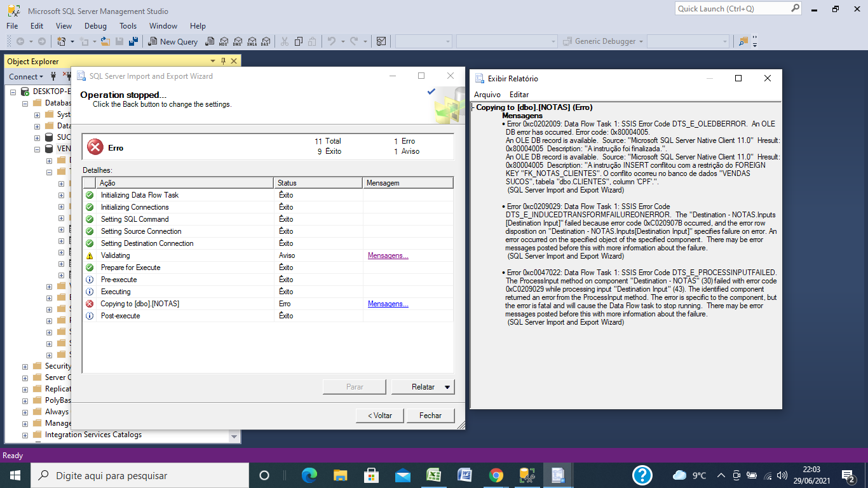Click the Save All toolbar icon

click(x=133, y=41)
